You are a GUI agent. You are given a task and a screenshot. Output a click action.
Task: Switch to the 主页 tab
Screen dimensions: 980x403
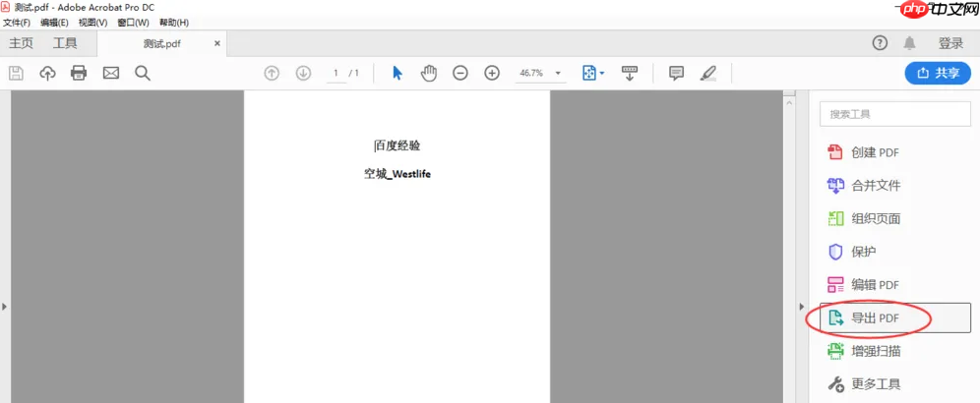point(22,43)
